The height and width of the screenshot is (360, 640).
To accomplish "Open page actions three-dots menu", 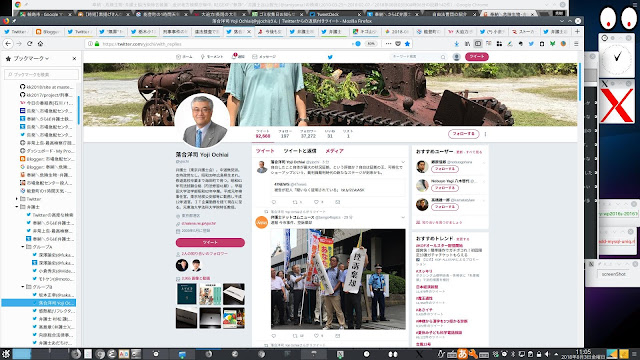I will pos(388,44).
